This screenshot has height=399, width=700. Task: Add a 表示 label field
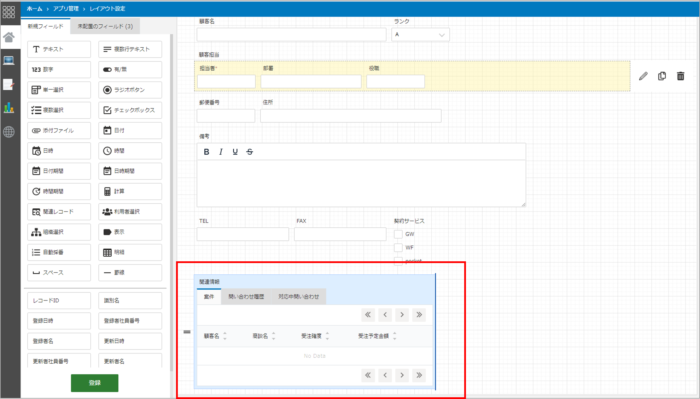point(130,232)
